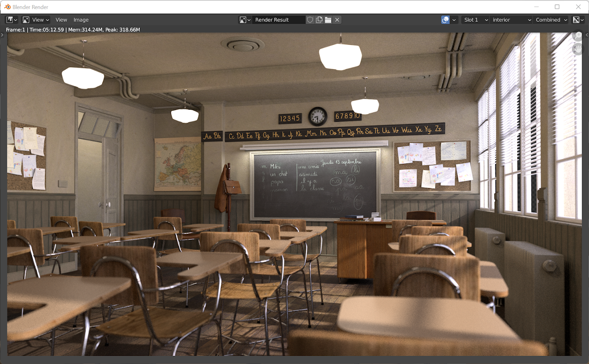Click the image browse icon beside Render Result
This screenshot has height=364, width=589.
(245, 20)
